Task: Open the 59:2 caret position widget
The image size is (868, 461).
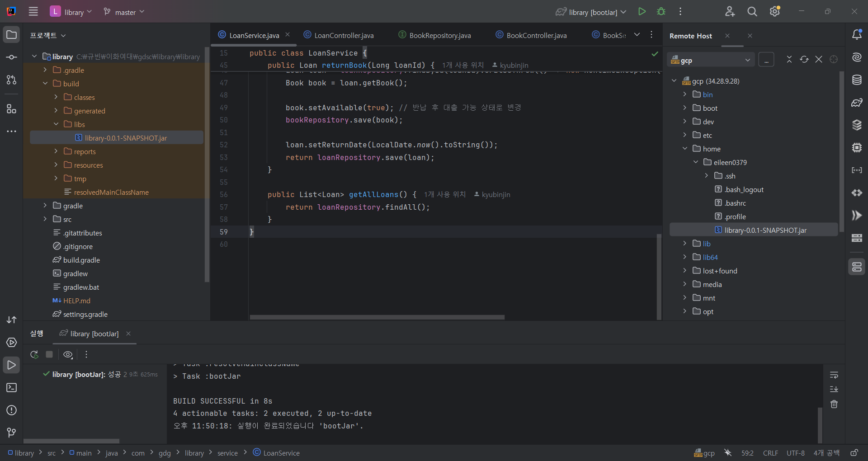Action: 747,453
